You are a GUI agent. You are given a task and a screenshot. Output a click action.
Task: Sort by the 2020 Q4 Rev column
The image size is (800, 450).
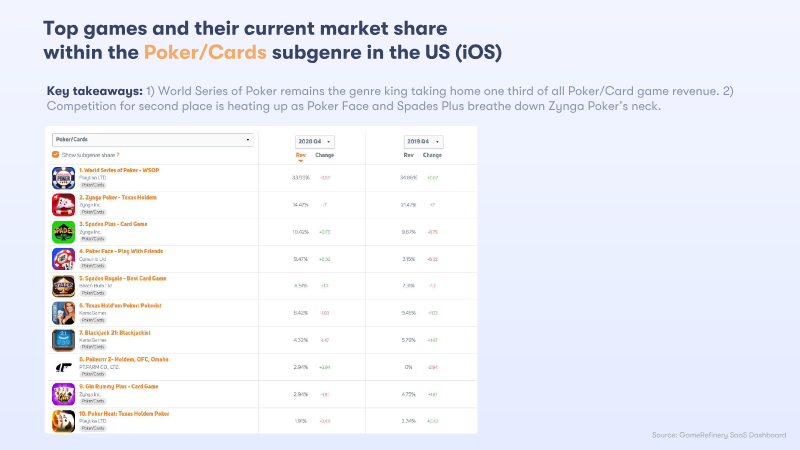click(x=301, y=156)
